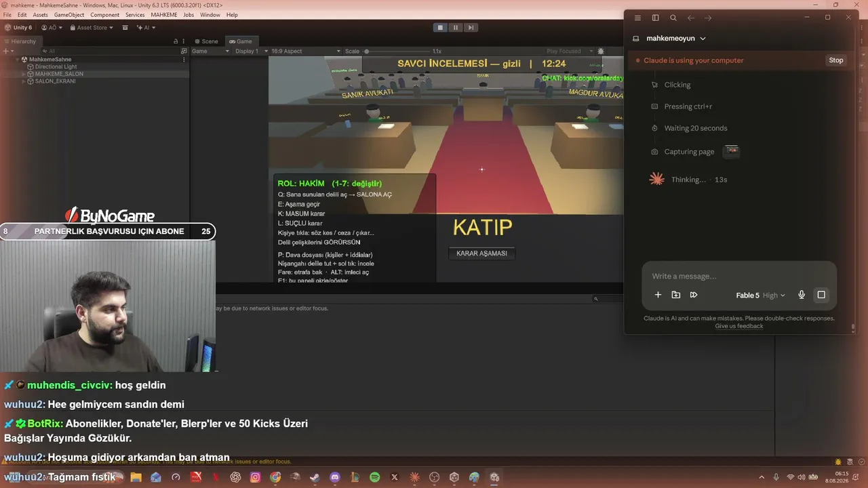Image resolution: width=868 pixels, height=488 pixels.
Task: Go back in the Claude window
Action: 691,18
